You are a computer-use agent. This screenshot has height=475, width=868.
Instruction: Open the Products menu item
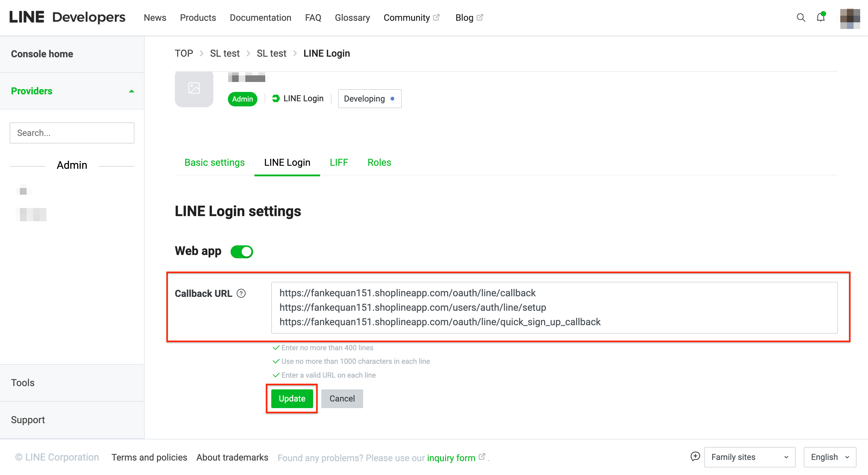click(x=198, y=17)
